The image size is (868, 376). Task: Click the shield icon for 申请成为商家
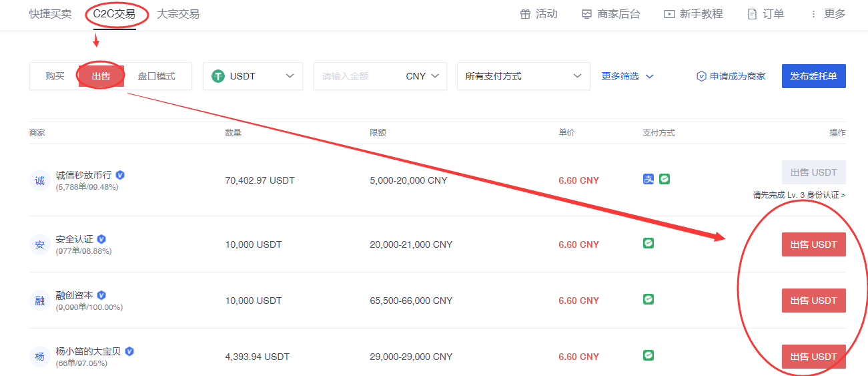pos(701,76)
